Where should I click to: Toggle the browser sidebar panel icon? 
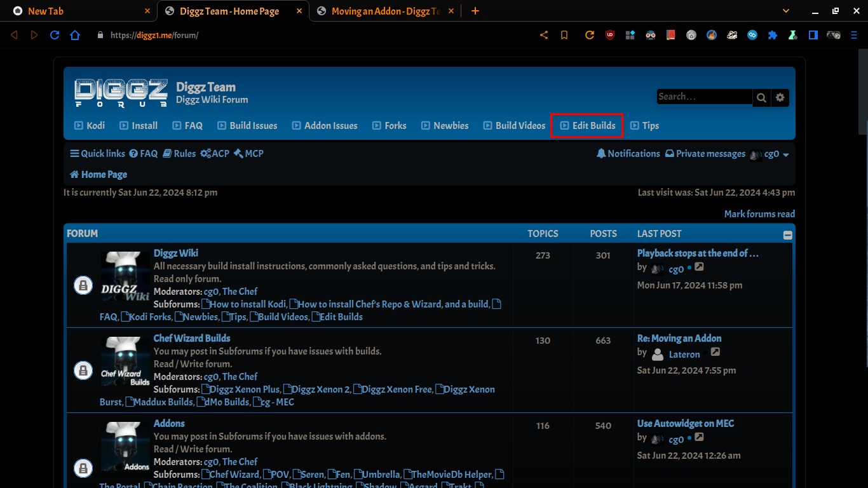(x=813, y=35)
